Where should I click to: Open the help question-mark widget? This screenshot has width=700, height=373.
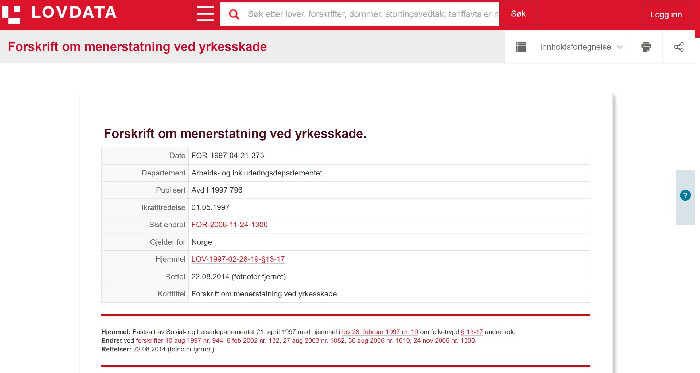coord(685,195)
